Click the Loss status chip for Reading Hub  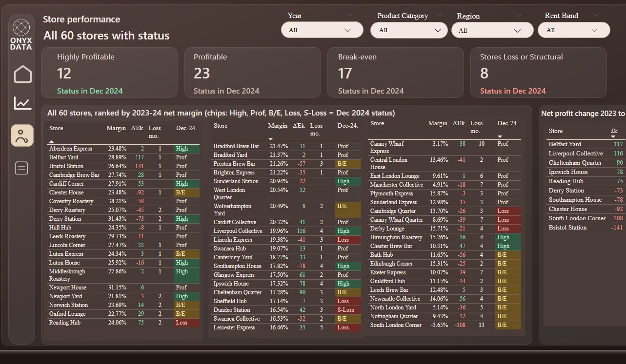click(x=186, y=323)
